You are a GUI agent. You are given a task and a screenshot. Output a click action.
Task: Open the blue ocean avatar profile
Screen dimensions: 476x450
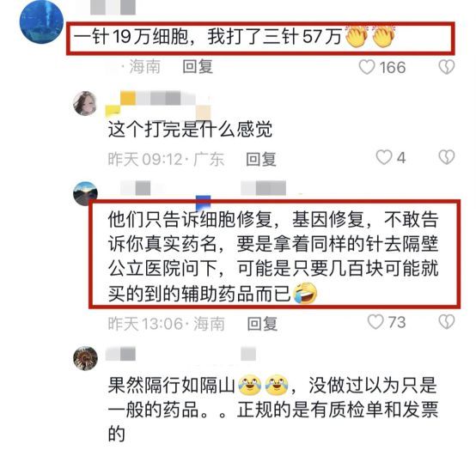click(41, 22)
